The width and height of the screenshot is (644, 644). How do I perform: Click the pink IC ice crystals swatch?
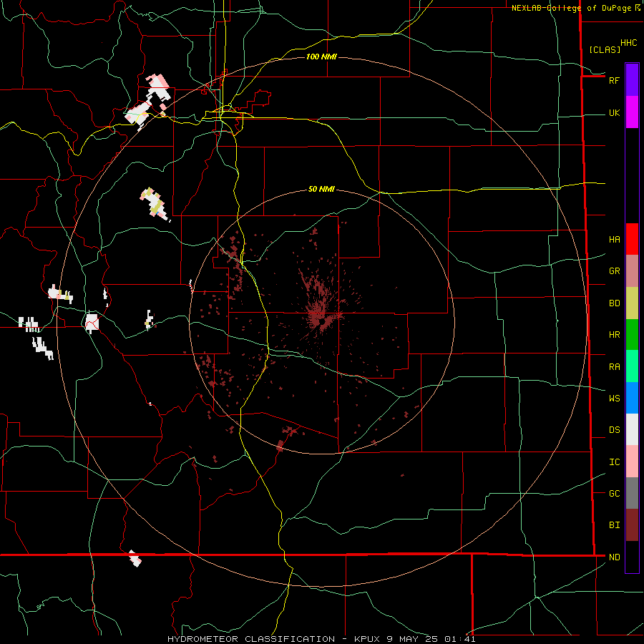pos(632,462)
